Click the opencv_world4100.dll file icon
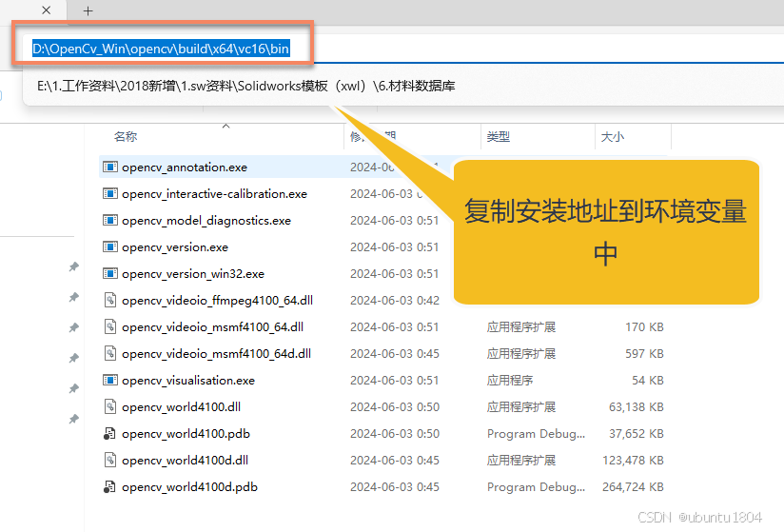784x532 pixels. 110,406
